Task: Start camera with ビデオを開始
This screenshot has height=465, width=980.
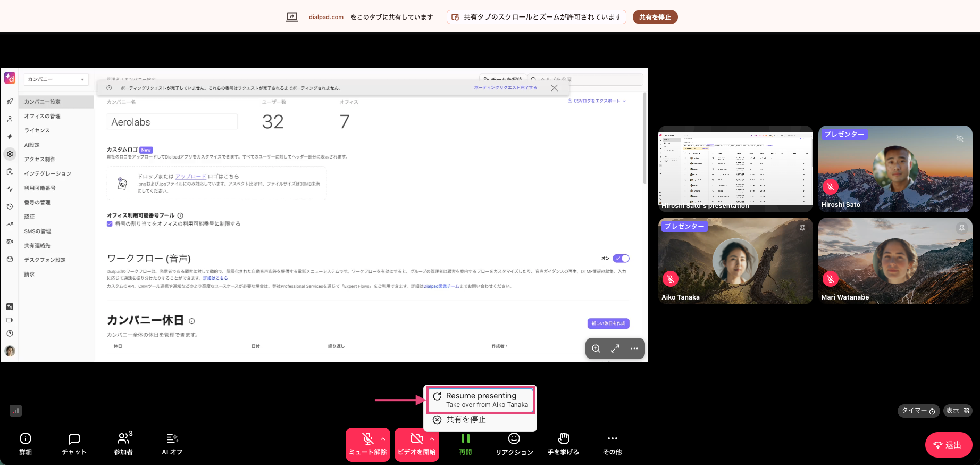Action: tap(416, 445)
